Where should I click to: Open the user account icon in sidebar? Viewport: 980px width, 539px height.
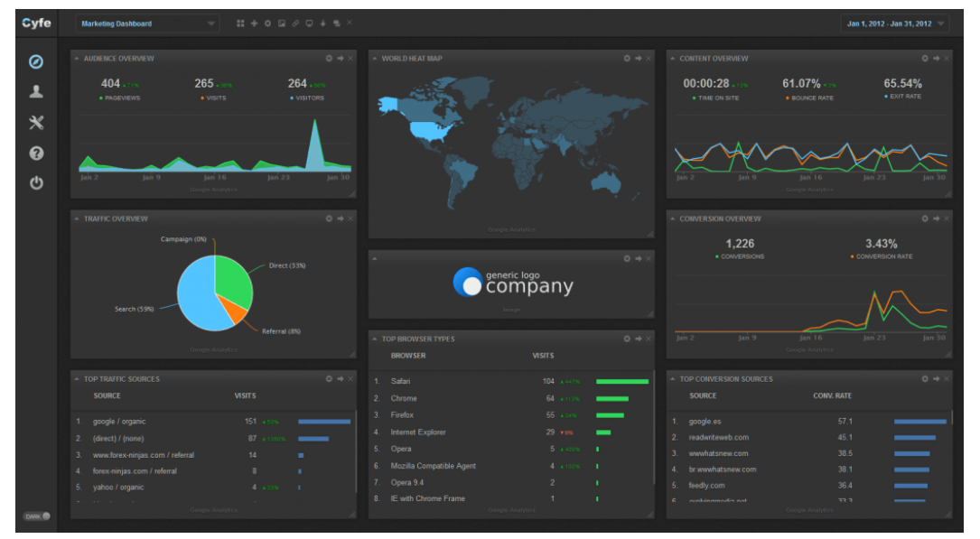click(36, 92)
